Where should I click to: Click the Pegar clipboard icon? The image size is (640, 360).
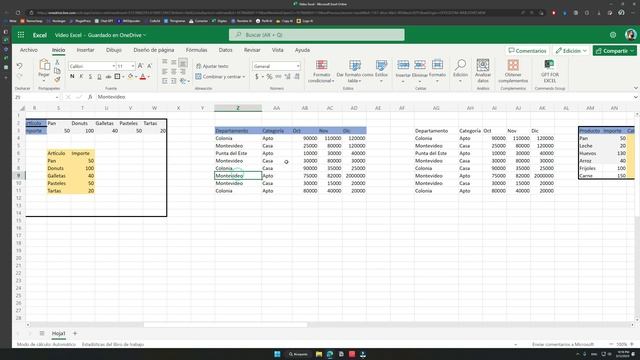click(44, 64)
